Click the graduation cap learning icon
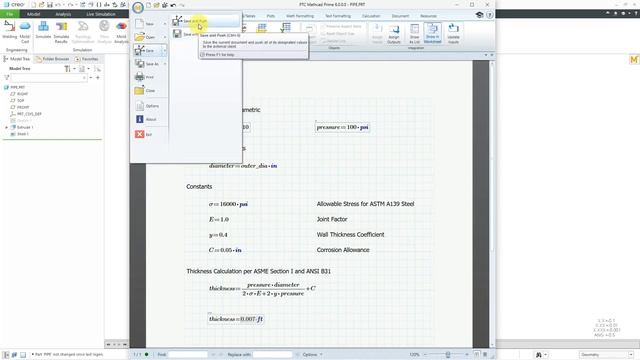Image resolution: width=640 pixels, height=360 pixels. (x=479, y=15)
